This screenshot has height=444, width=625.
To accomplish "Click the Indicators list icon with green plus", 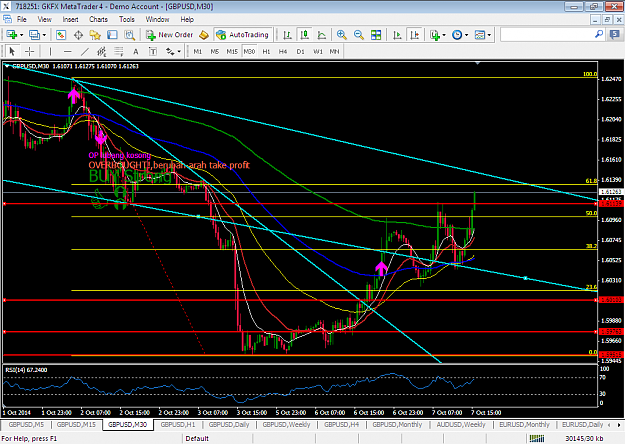I will [x=435, y=35].
